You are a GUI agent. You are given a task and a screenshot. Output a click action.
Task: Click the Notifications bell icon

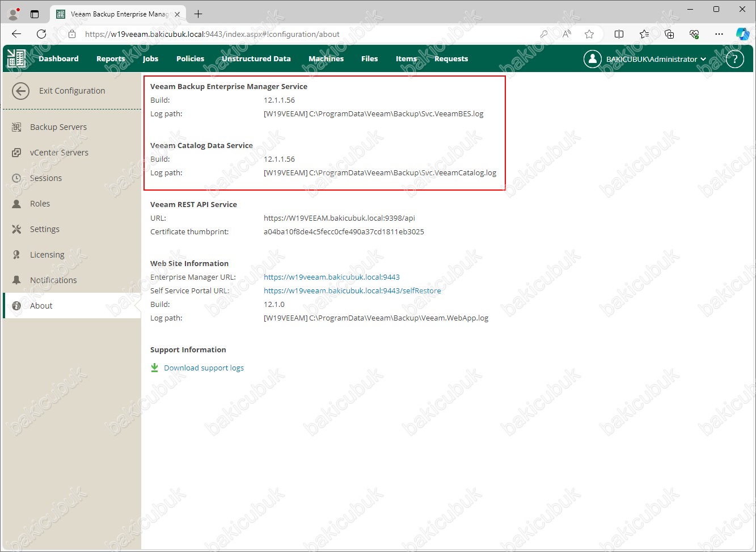tap(16, 280)
